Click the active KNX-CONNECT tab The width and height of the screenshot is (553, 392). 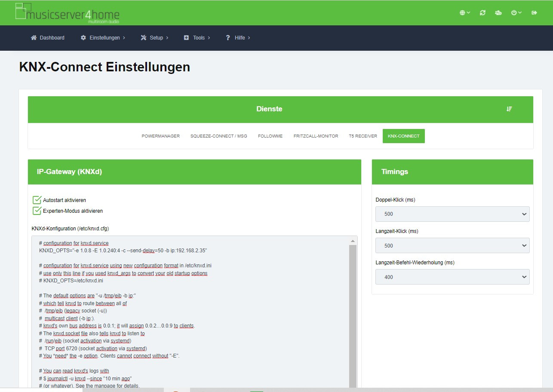(404, 136)
